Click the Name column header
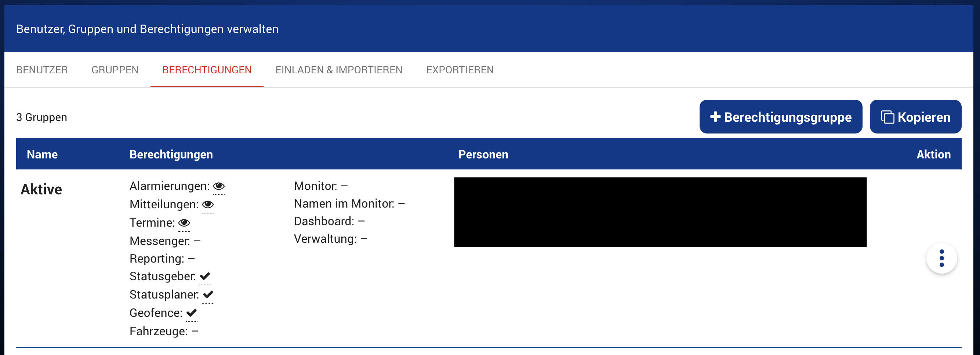Screen dimensions: 980x355 [42, 154]
